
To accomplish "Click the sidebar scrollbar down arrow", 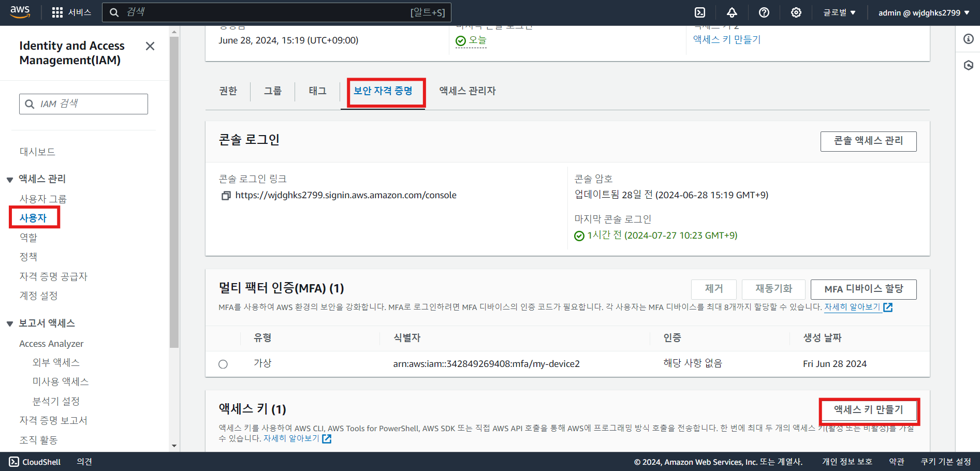I will point(174,446).
